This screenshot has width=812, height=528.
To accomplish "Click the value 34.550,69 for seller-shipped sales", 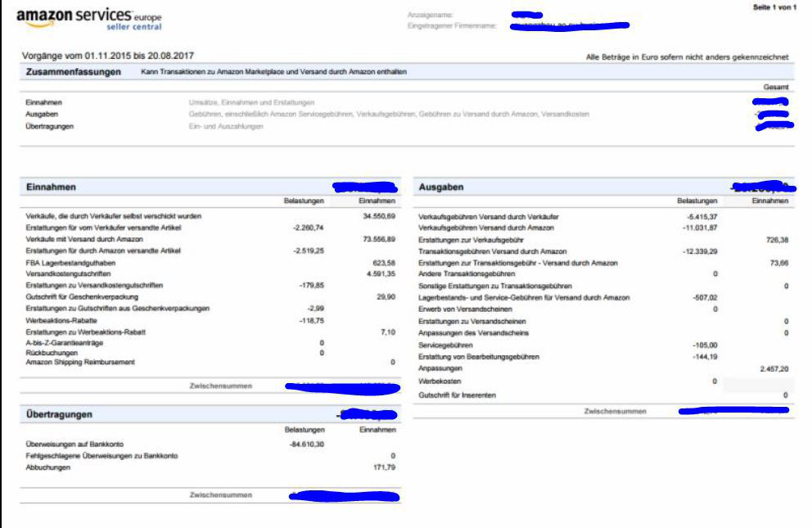I will [x=379, y=215].
